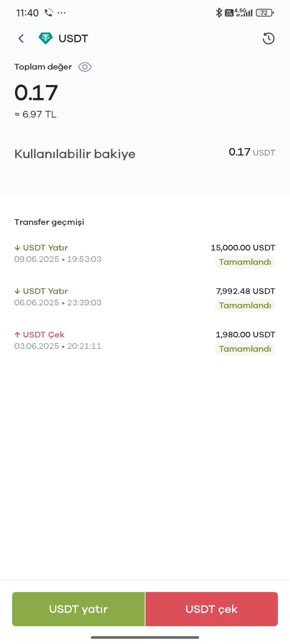The height and width of the screenshot is (644, 290).
Task: Open the 7,992.48 USDT deposit entry
Action: 145,298
